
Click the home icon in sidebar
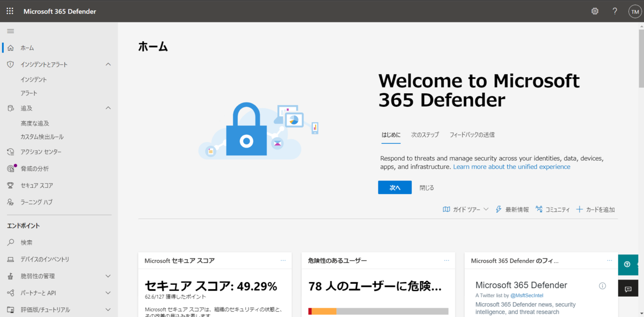tap(11, 48)
